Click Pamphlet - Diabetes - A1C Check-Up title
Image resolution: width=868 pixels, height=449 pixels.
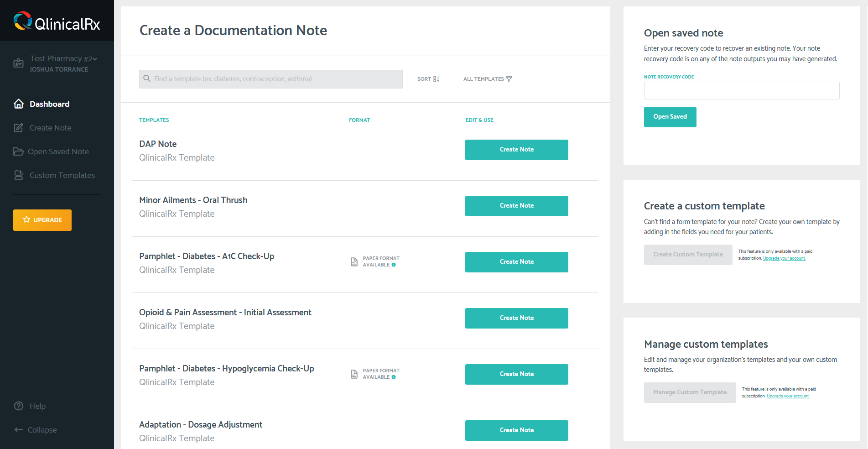[207, 256]
